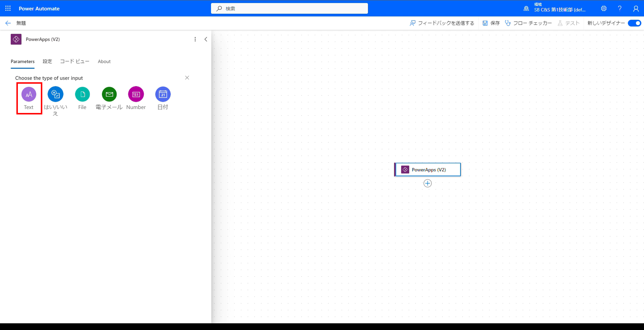This screenshot has height=330, width=644.
Task: Open the フロー チェッカー
Action: point(528,23)
